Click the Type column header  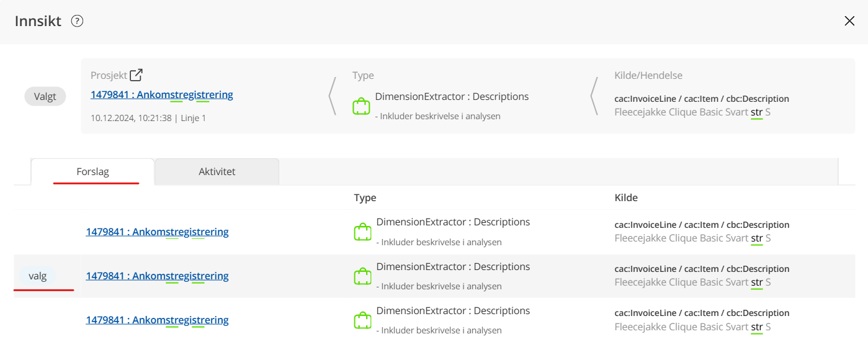click(x=365, y=198)
